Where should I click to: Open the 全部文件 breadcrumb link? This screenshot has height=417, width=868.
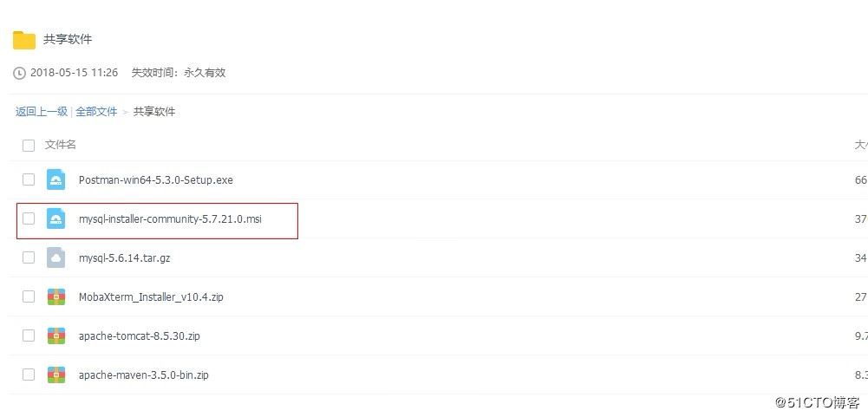coord(96,112)
